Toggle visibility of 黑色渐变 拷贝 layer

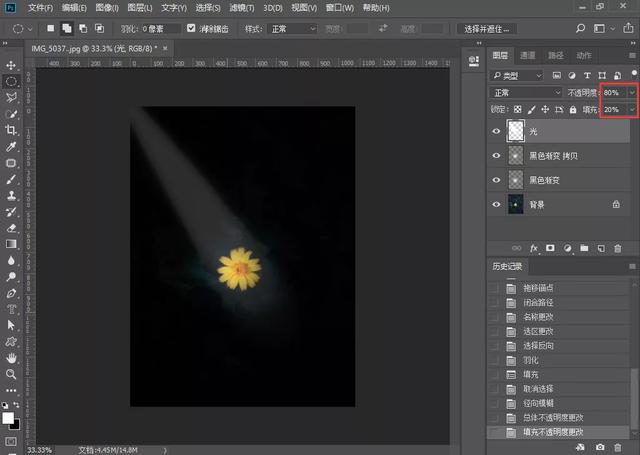[x=497, y=155]
